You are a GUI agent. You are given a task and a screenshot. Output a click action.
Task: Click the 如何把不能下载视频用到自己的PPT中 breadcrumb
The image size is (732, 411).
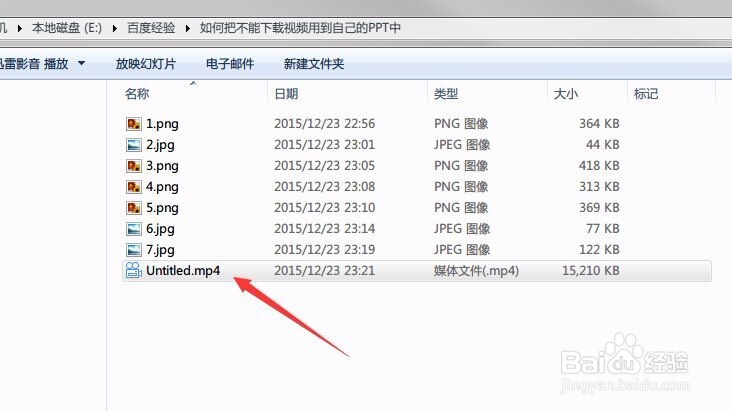pyautogui.click(x=300, y=28)
